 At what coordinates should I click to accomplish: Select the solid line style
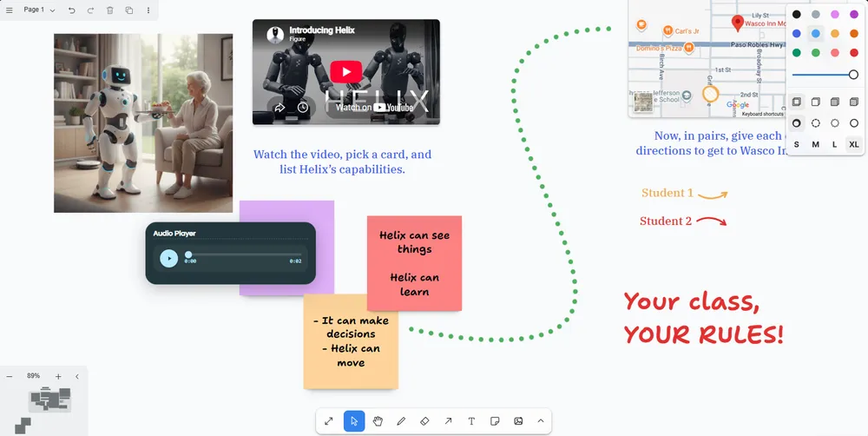(854, 123)
